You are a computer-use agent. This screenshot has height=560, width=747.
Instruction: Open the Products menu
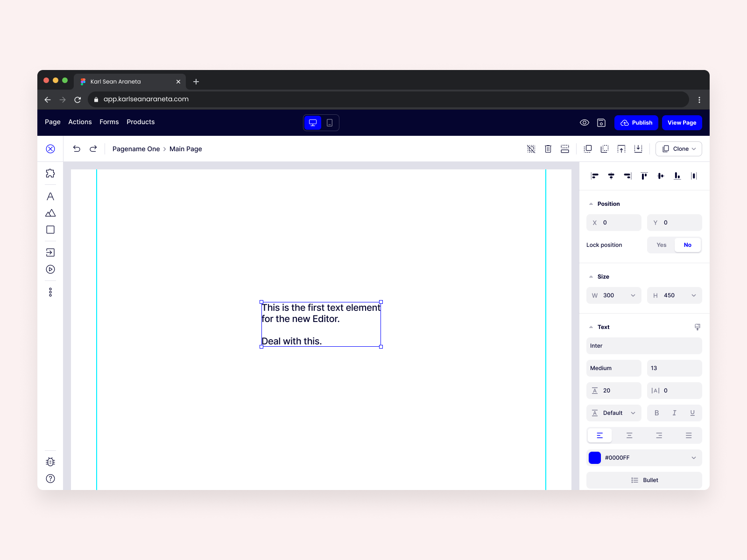tap(141, 122)
